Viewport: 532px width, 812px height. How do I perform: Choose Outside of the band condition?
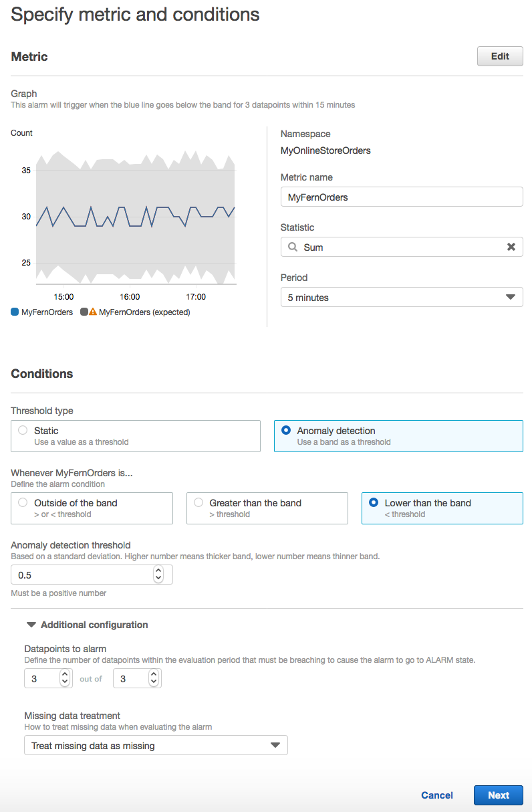pyautogui.click(x=92, y=508)
